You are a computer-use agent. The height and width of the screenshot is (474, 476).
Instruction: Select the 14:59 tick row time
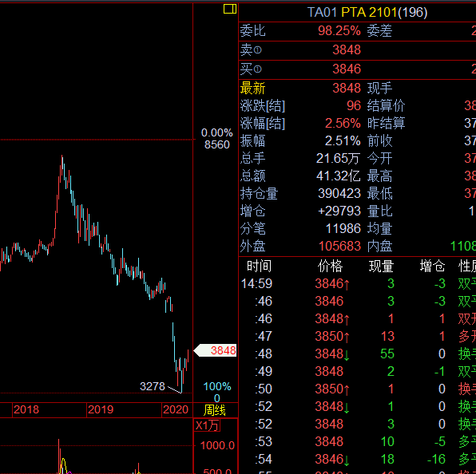256,283
